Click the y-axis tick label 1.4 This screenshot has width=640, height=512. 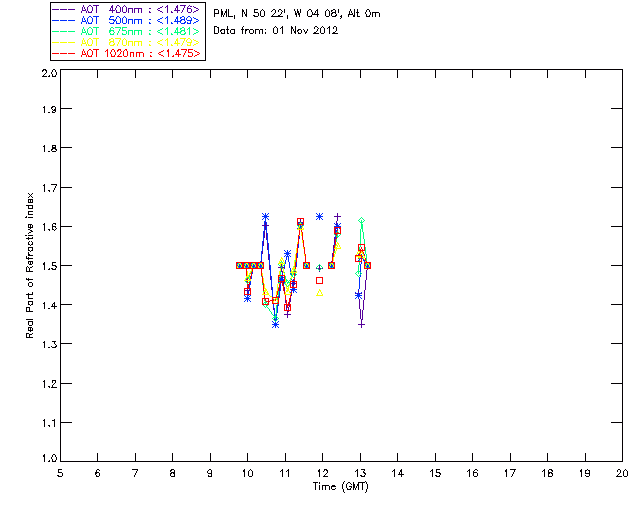click(49, 305)
